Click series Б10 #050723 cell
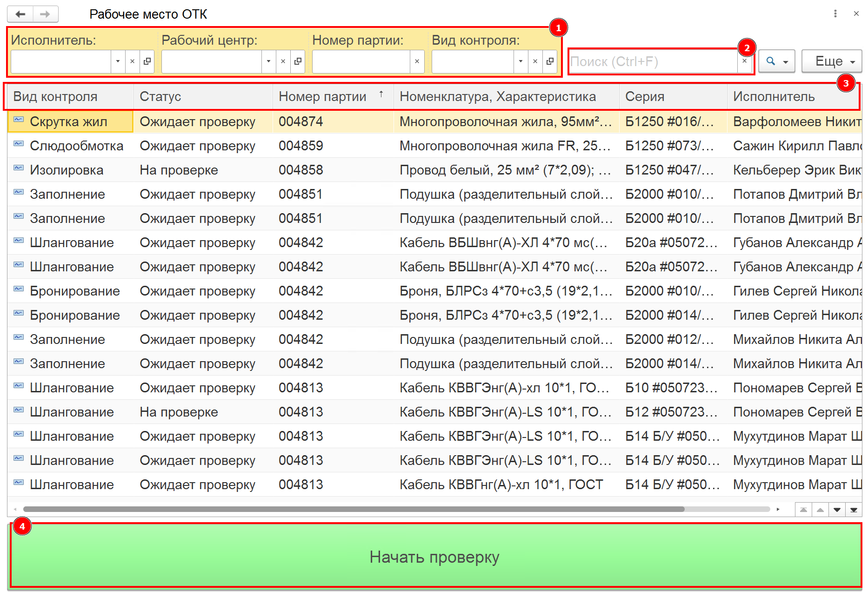 coord(673,388)
